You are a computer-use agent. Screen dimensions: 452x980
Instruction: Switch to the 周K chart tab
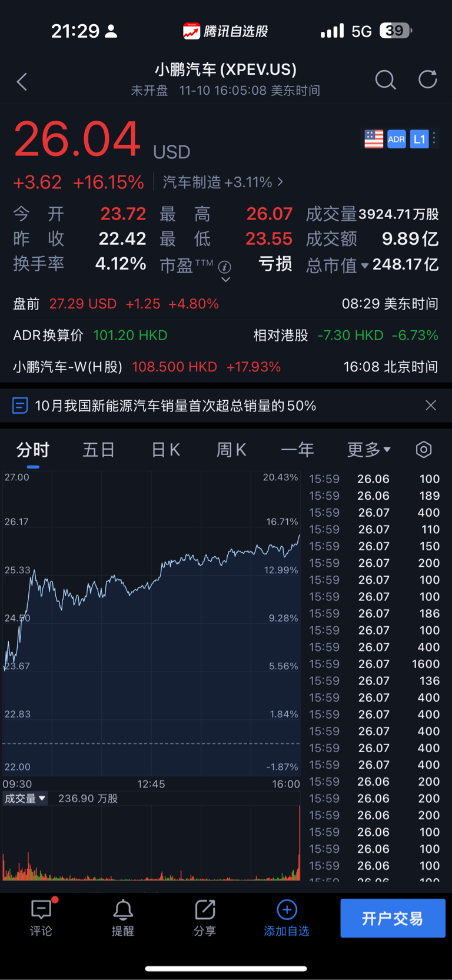[231, 450]
